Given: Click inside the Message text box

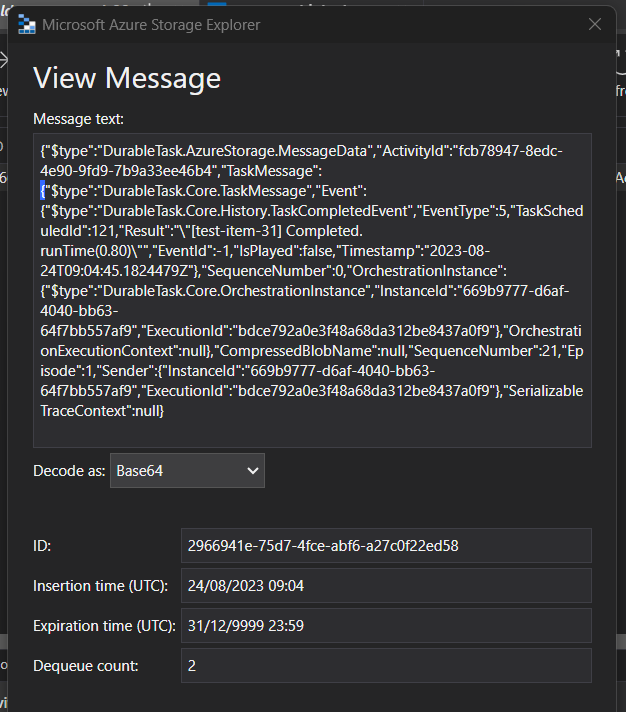Looking at the screenshot, I should 312,291.
